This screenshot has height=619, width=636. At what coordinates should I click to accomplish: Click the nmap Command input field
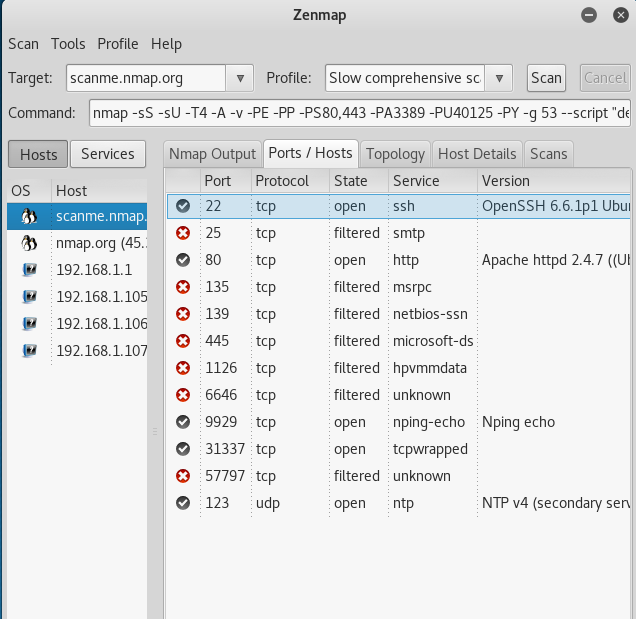(x=360, y=113)
